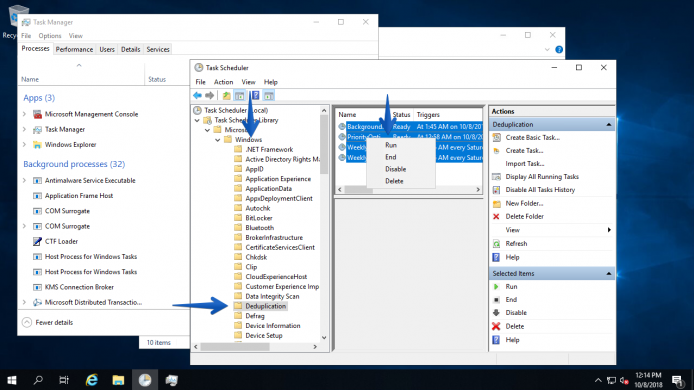Image resolution: width=694 pixels, height=390 pixels.
Task: Open the Action menu in Task Scheduler
Action: [224, 82]
